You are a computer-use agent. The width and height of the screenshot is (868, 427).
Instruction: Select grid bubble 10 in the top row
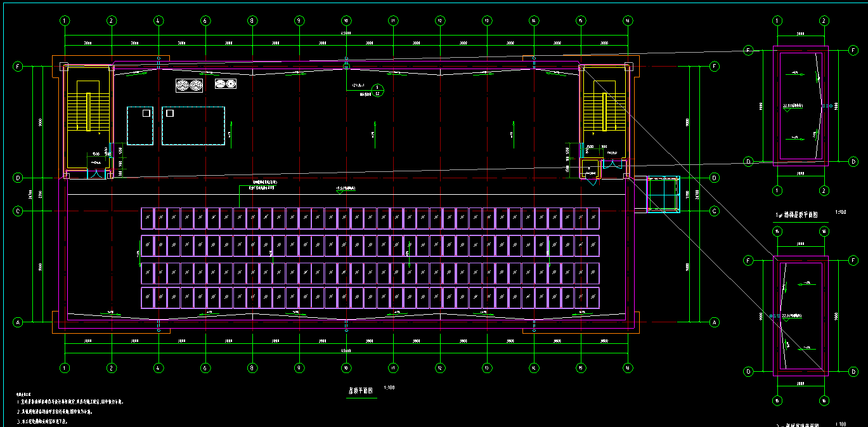coord(346,20)
